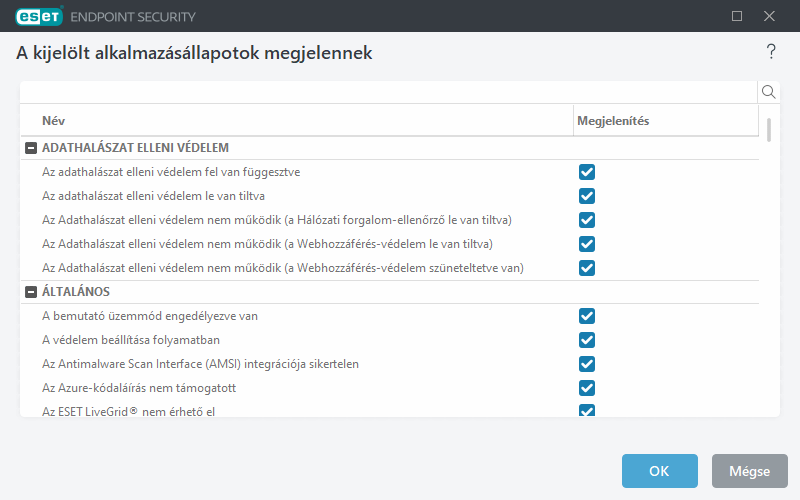Image resolution: width=800 pixels, height=500 pixels.
Task: Uncheck 'Az adathalászat elleni védelem le van tiltva'
Action: pos(587,196)
